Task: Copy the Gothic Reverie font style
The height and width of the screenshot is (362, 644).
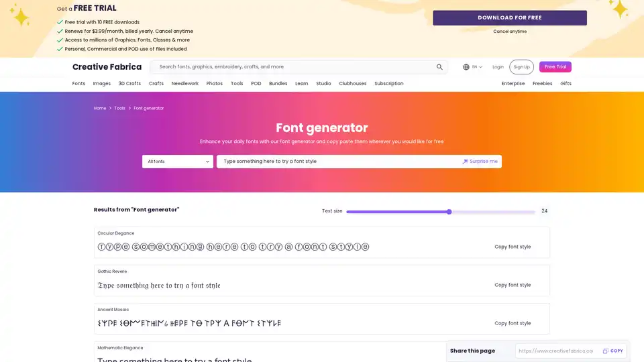Action: point(513,285)
